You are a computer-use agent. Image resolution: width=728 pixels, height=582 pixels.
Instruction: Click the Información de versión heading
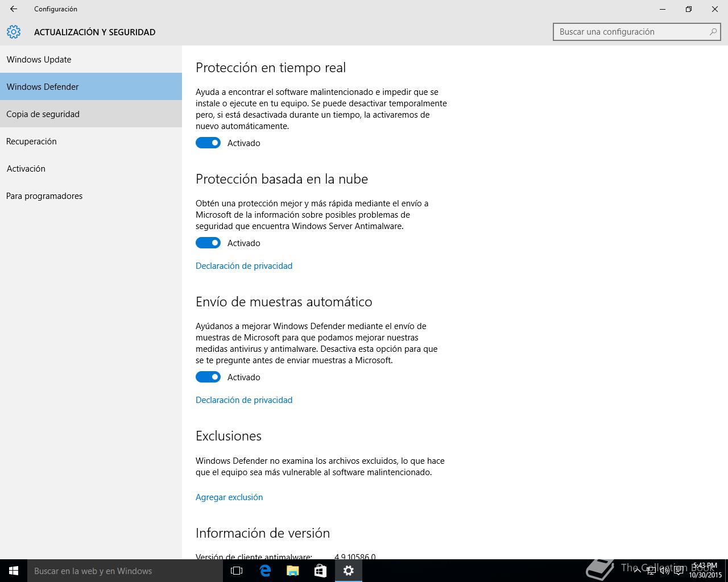(263, 533)
